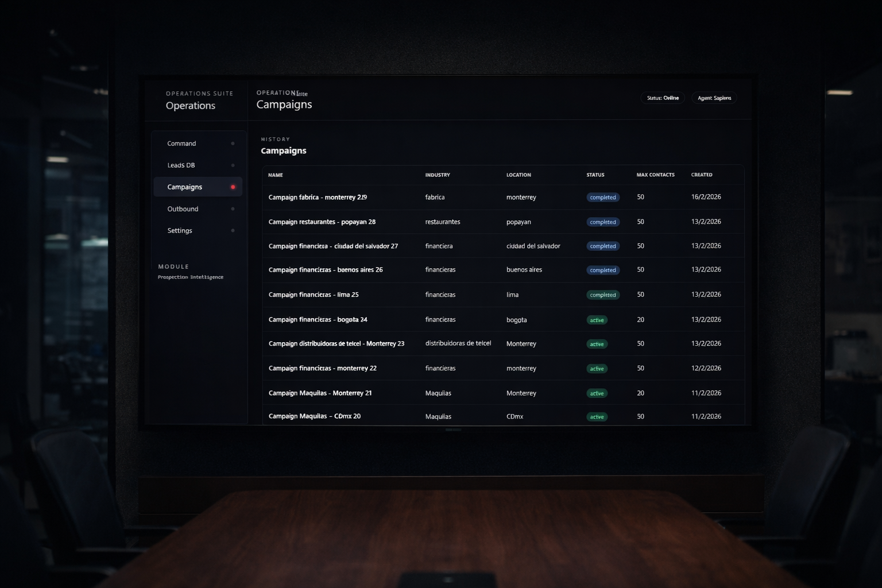Sort table by Name column header

coord(276,175)
